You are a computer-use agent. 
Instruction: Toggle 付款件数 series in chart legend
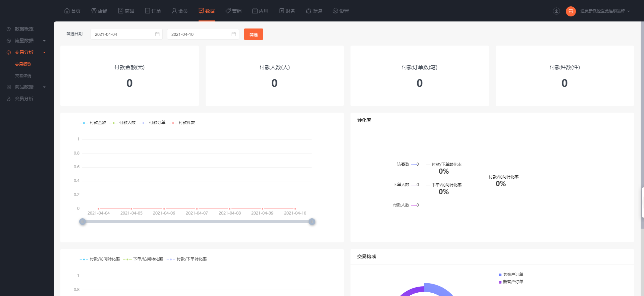182,123
